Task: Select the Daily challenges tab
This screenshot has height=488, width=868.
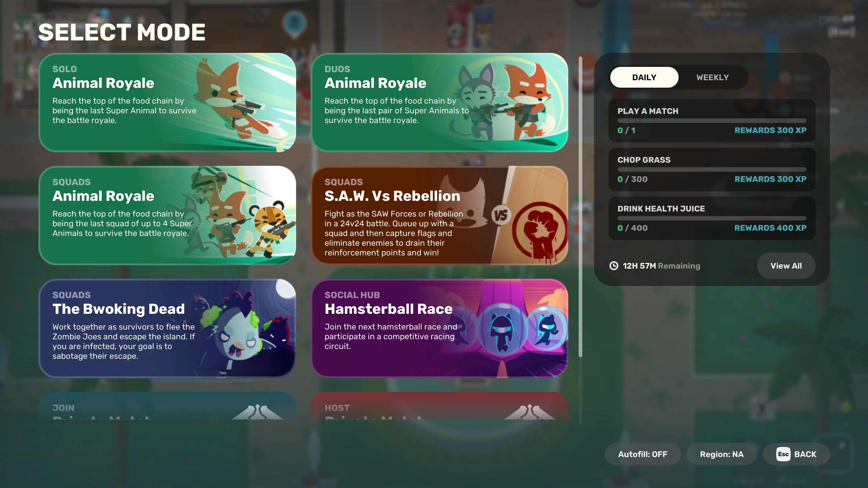Action: click(x=644, y=77)
